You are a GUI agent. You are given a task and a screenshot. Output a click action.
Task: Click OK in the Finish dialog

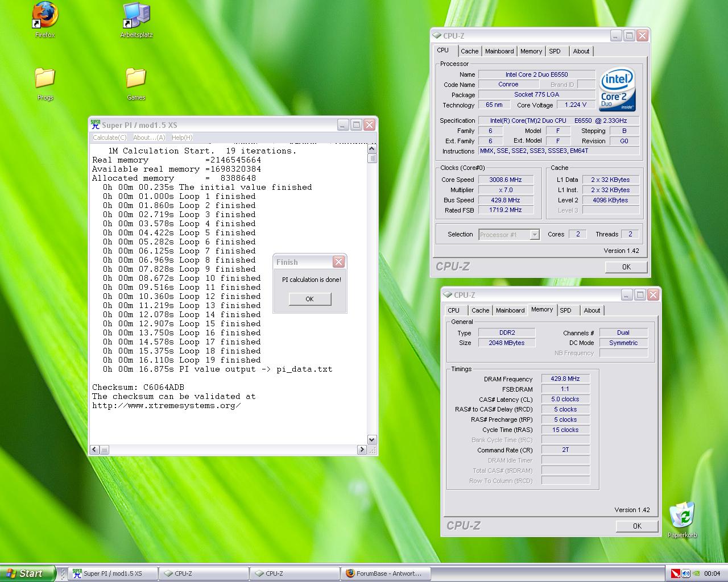click(x=309, y=299)
